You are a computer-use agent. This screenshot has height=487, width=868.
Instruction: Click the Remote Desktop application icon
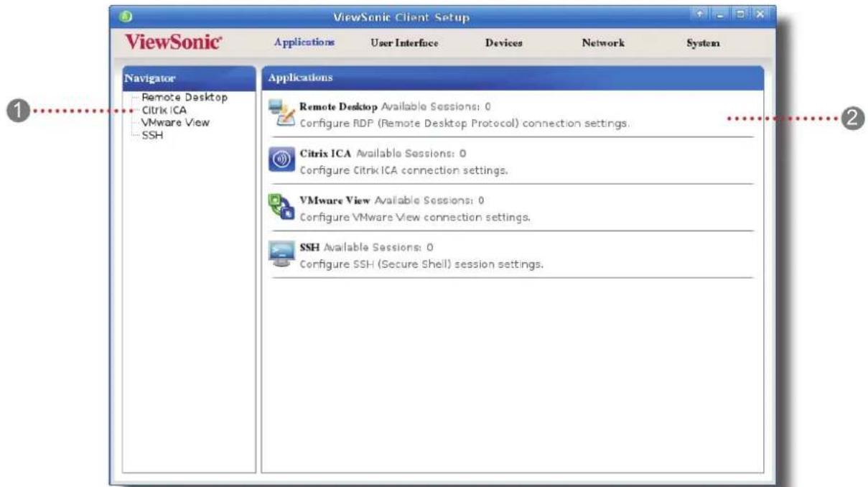[281, 113]
